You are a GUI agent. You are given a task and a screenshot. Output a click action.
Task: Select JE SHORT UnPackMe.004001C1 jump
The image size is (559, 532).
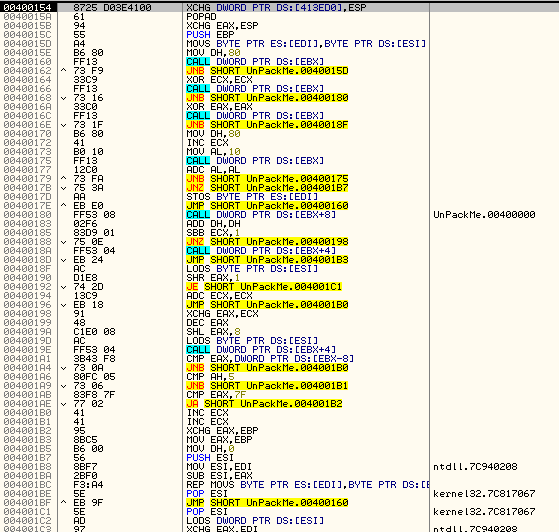tap(264, 287)
